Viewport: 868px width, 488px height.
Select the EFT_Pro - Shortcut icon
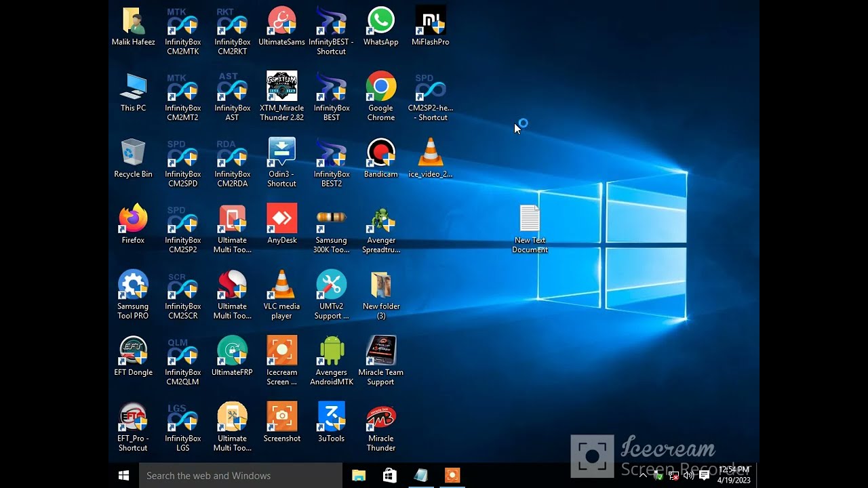pos(133,428)
